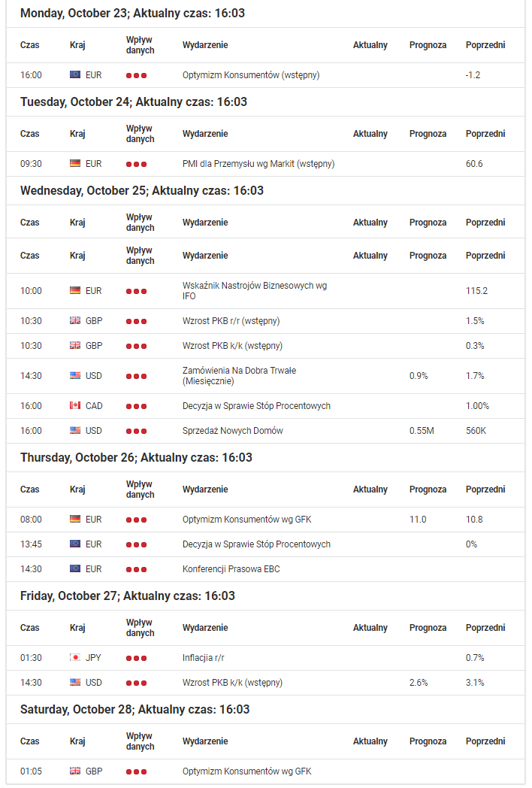Click the German flag for Wskaźnik Nastrojów IFO
Image resolution: width=532 pixels, height=788 pixels.
tap(75, 290)
